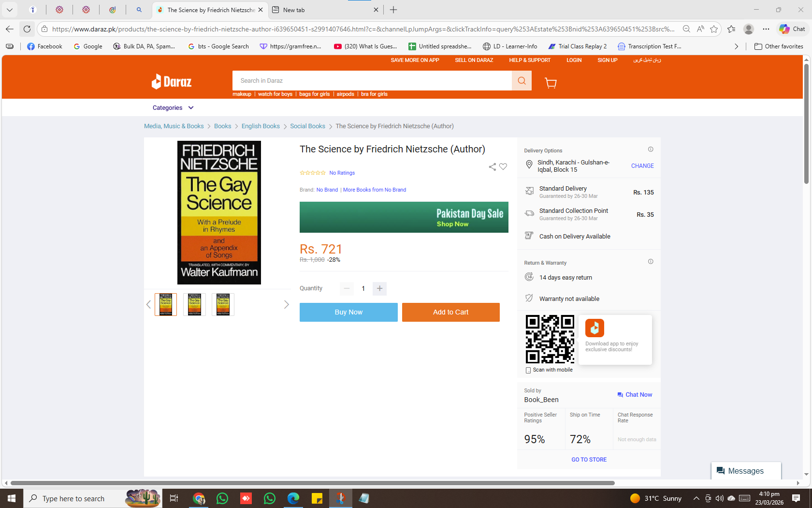Click the browser profile avatar
Image resolution: width=812 pixels, height=508 pixels.
(749, 29)
